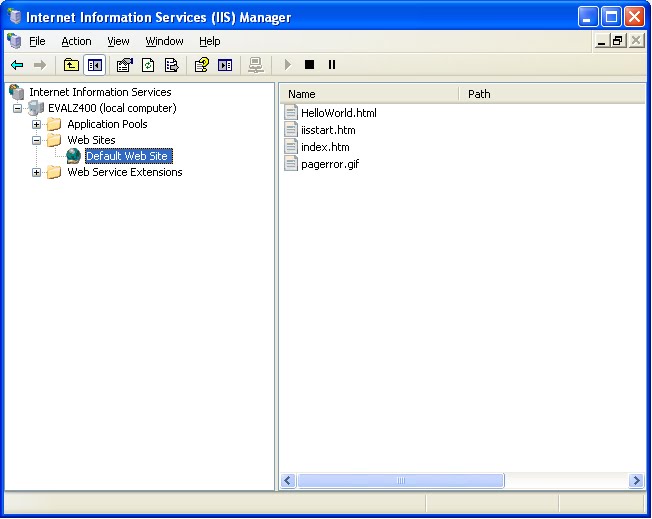Image resolution: width=652 pixels, height=519 pixels.
Task: Expand the Application Pools node
Action: click(37, 124)
